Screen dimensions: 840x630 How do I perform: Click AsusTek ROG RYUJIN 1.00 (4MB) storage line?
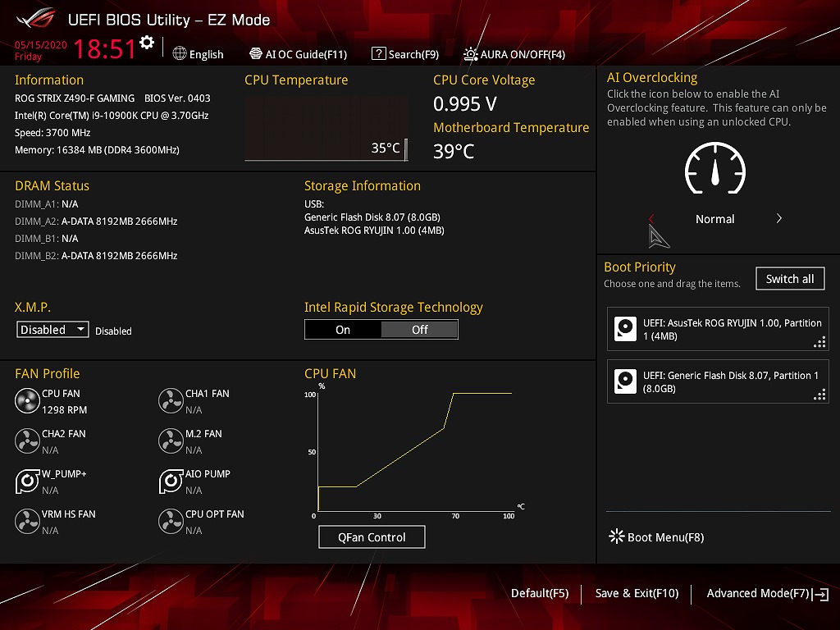374,231
